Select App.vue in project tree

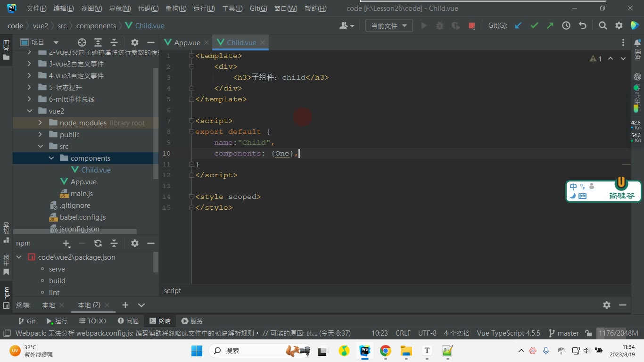click(x=83, y=182)
